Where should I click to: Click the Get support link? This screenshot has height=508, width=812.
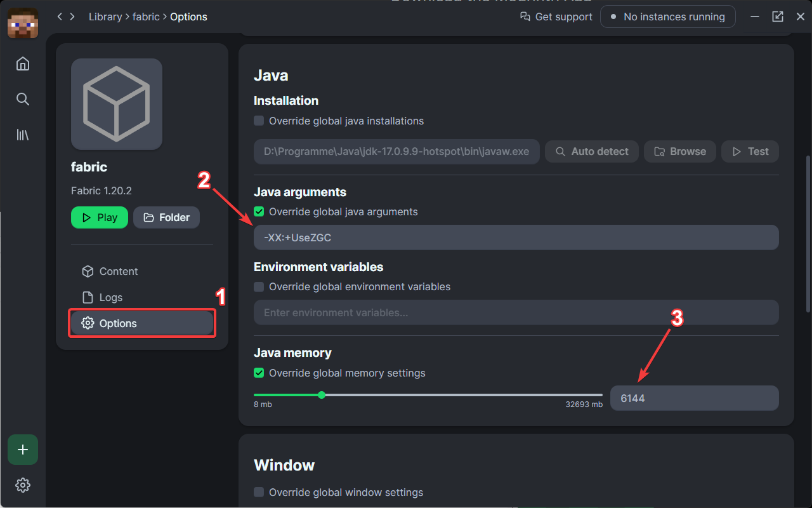[556, 17]
